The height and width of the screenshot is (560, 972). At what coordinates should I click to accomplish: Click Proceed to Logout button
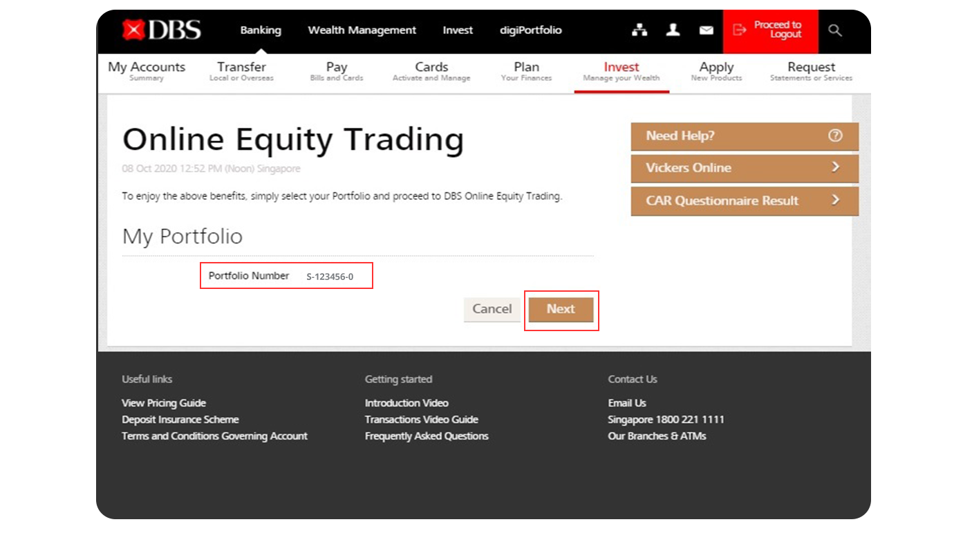(x=771, y=31)
